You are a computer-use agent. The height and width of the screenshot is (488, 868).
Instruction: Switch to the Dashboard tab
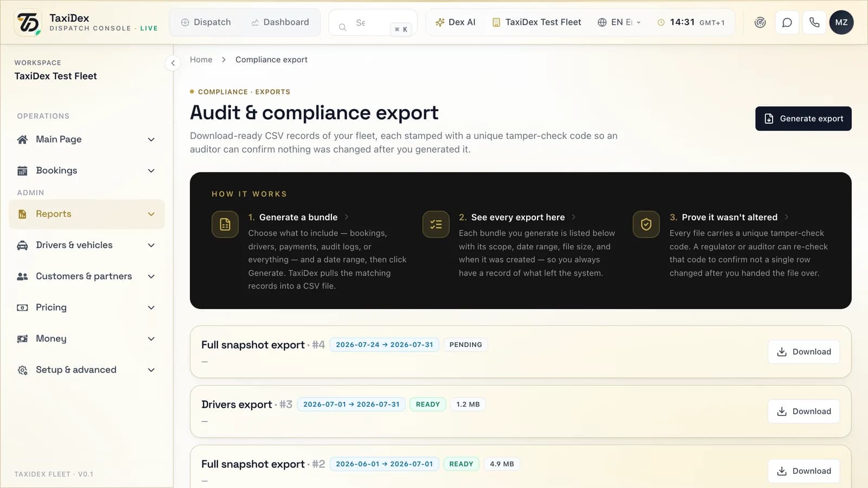(x=280, y=22)
